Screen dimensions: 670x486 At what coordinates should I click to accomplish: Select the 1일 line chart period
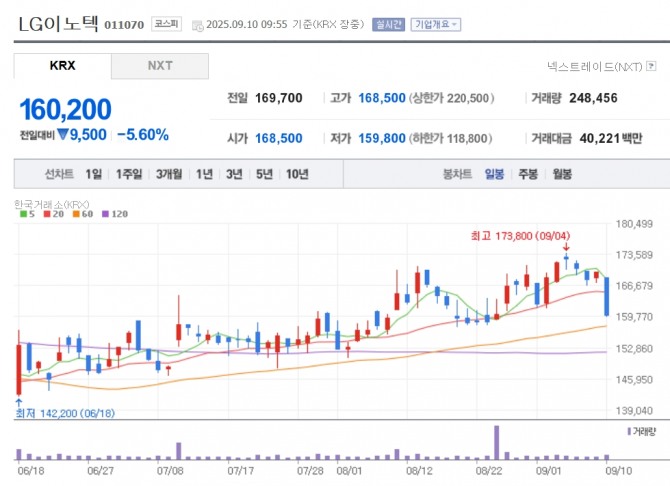(94, 174)
